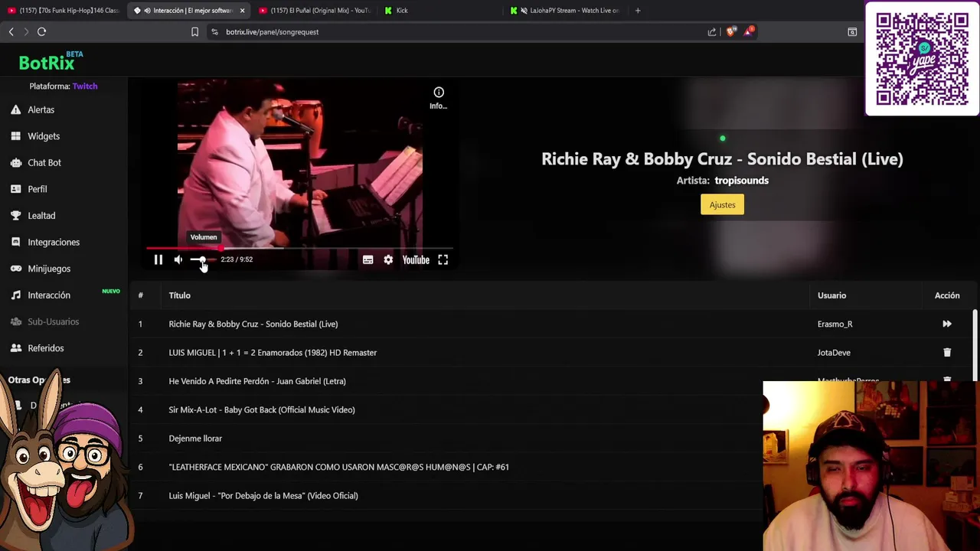Image resolution: width=980 pixels, height=551 pixels.
Task: Click the Alertas bell icon
Action: pyautogui.click(x=15, y=109)
